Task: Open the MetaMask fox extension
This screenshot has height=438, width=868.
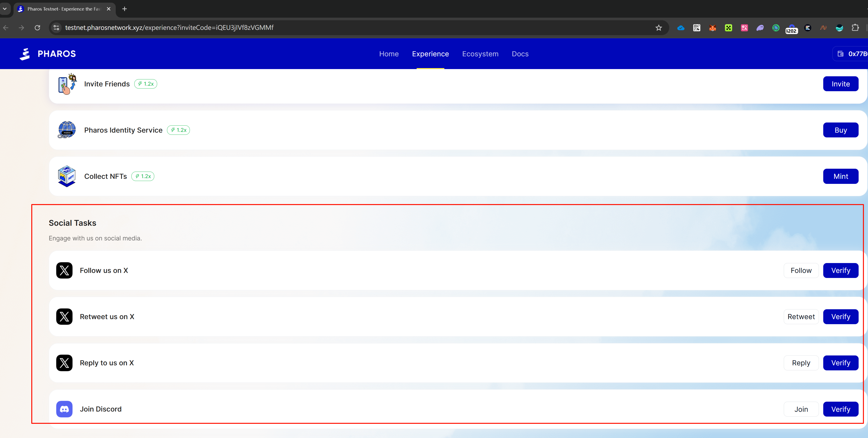Action: [x=712, y=28]
